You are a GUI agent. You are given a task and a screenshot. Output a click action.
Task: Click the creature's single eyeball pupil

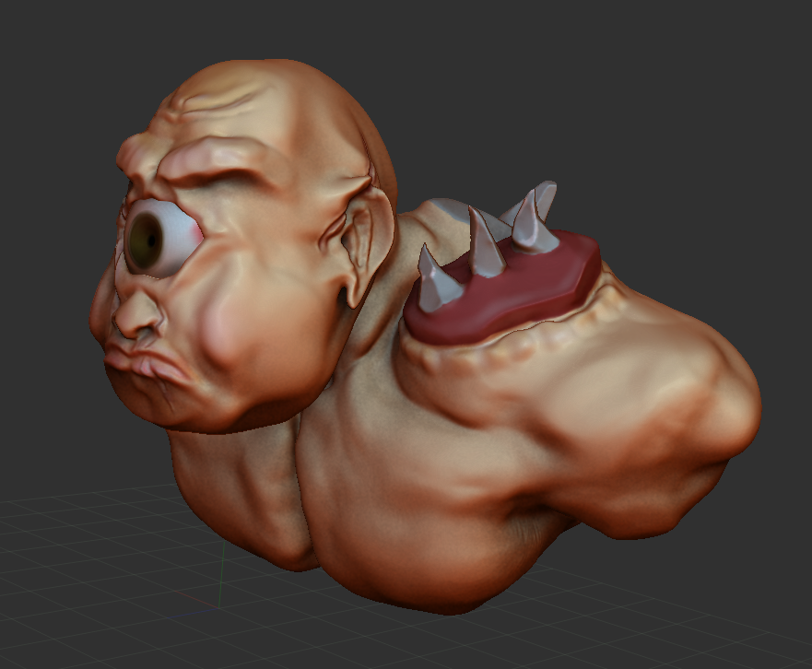(x=149, y=240)
